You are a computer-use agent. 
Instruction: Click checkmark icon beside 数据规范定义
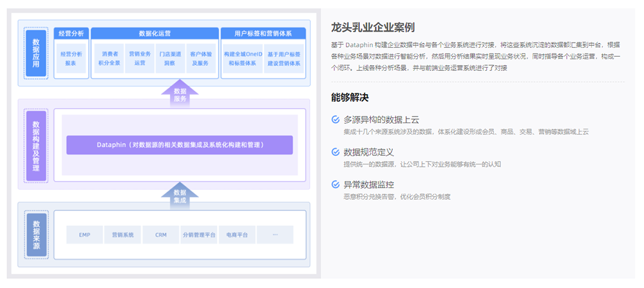336,152
